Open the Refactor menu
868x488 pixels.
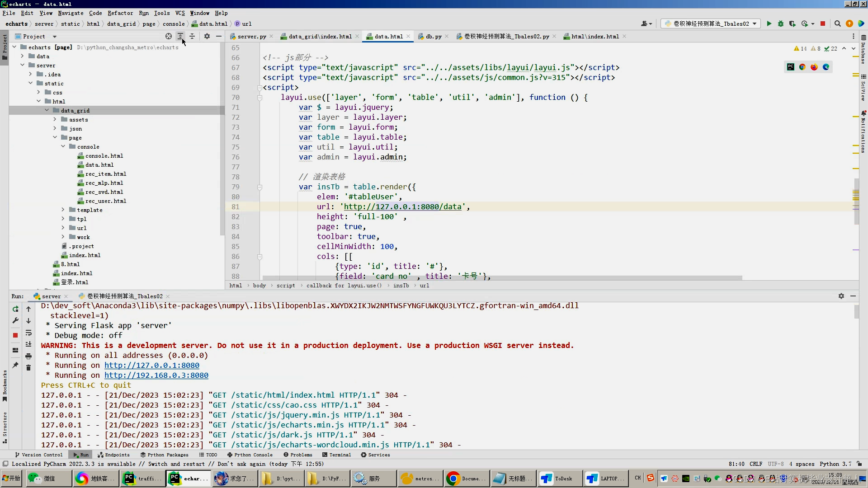click(120, 13)
